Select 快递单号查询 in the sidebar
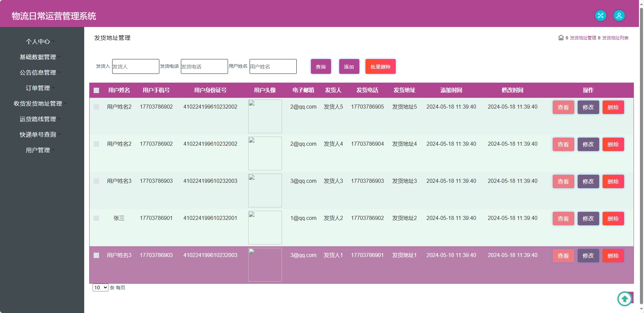 tap(38, 135)
